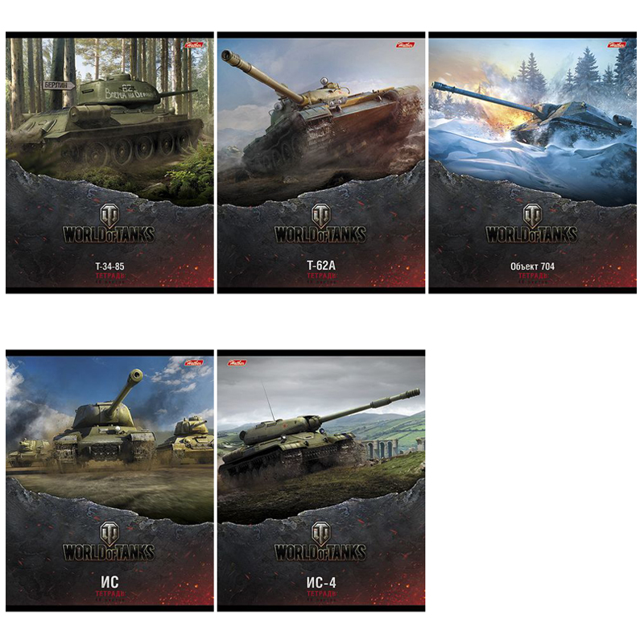Click the T-34-85 title text
This screenshot has height=644, width=644.
[x=109, y=266]
